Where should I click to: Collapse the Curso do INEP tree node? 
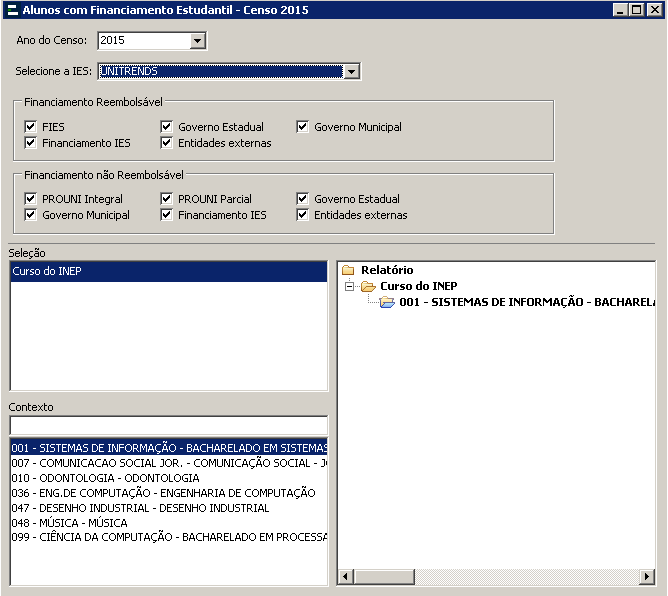pos(349,287)
